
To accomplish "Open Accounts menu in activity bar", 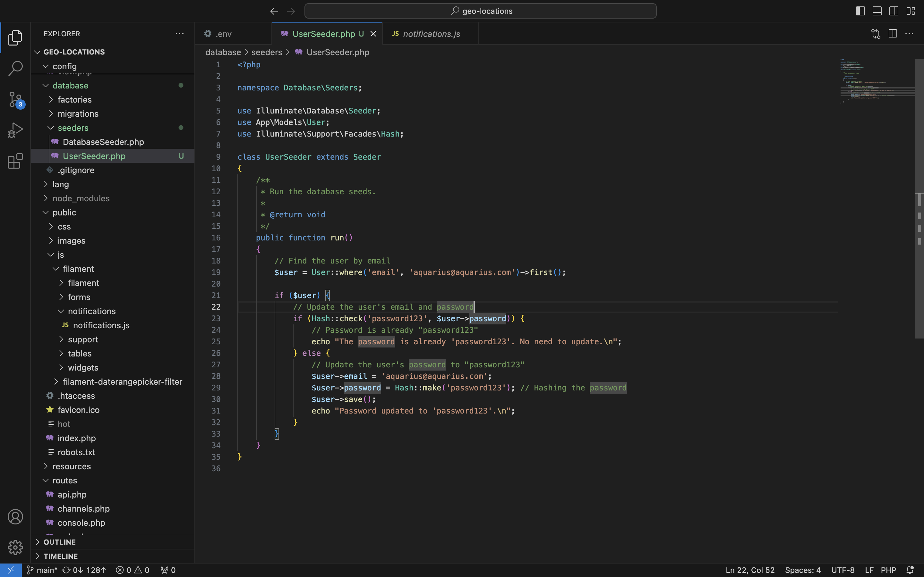I will click(15, 517).
